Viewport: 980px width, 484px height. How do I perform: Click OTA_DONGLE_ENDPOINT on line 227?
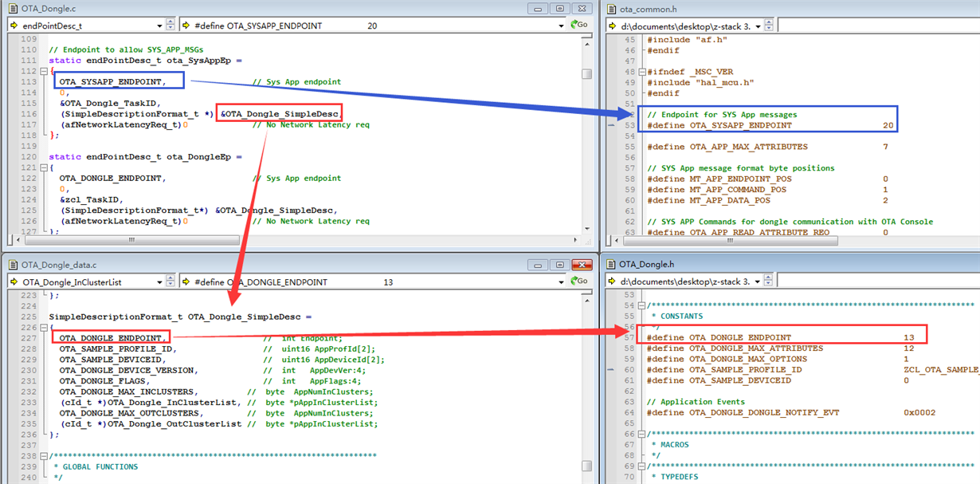(x=110, y=338)
